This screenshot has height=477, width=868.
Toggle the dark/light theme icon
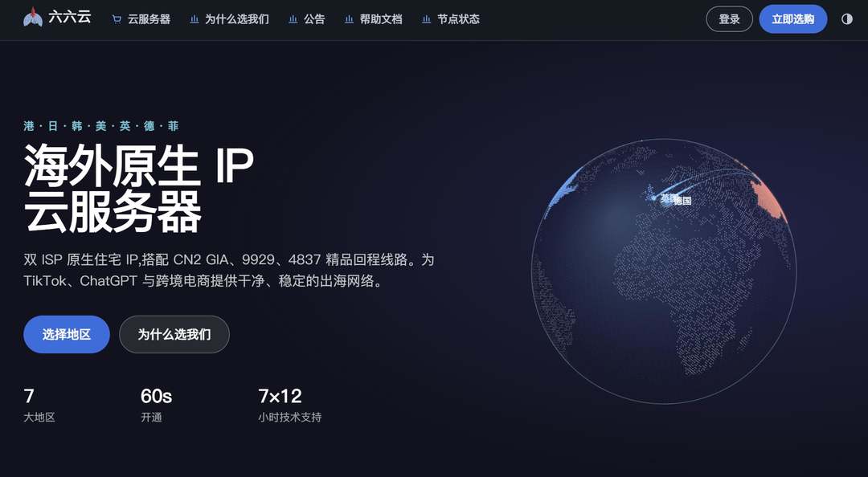pyautogui.click(x=847, y=19)
